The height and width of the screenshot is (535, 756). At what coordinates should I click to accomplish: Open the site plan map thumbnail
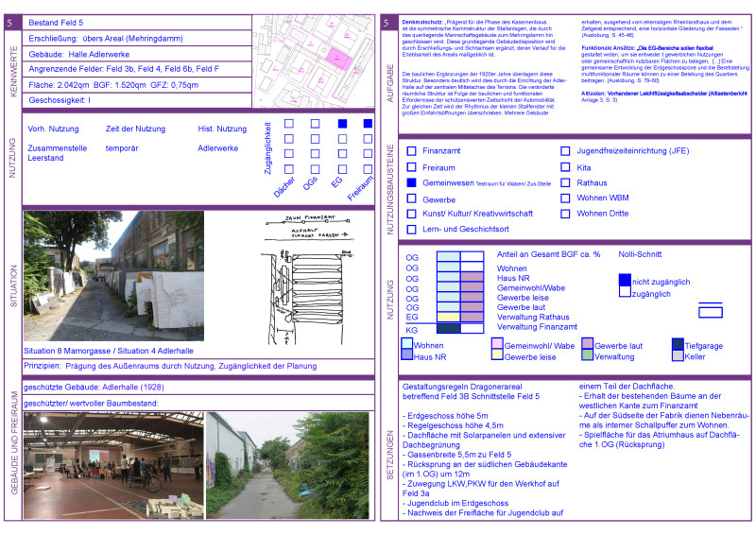coord(314,61)
